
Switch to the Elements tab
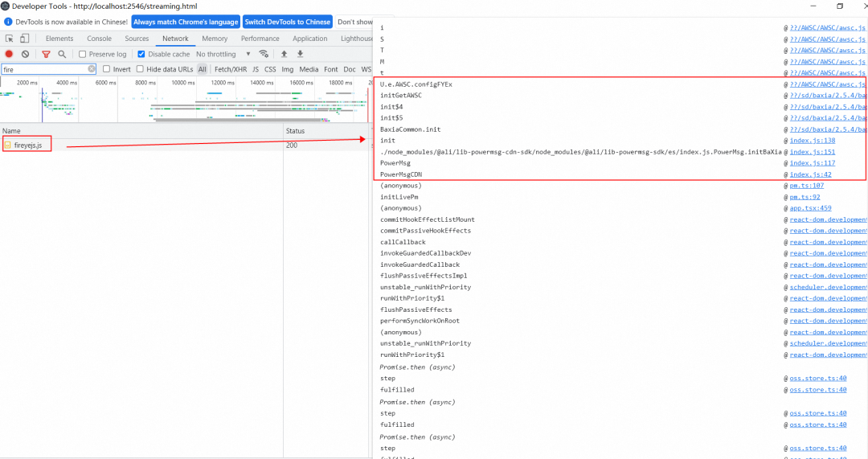(59, 39)
